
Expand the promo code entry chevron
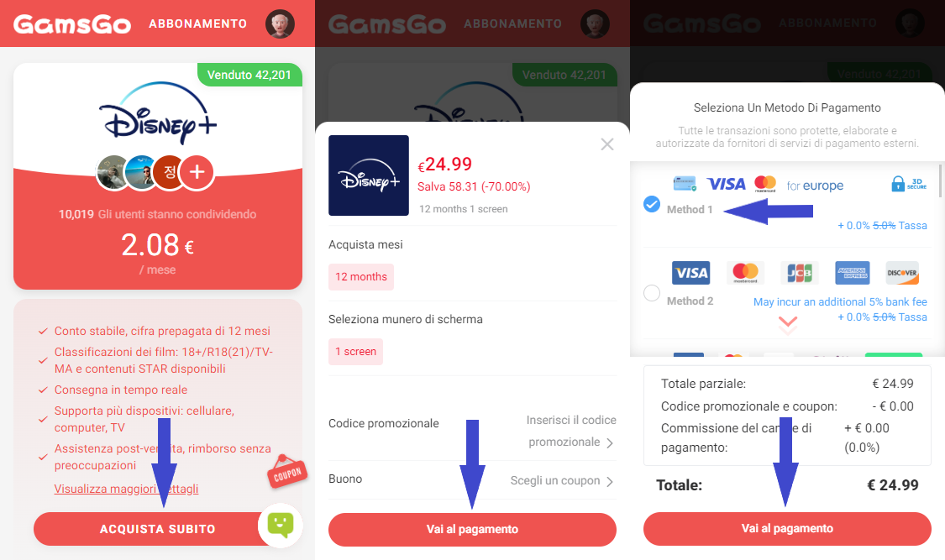[610, 443]
